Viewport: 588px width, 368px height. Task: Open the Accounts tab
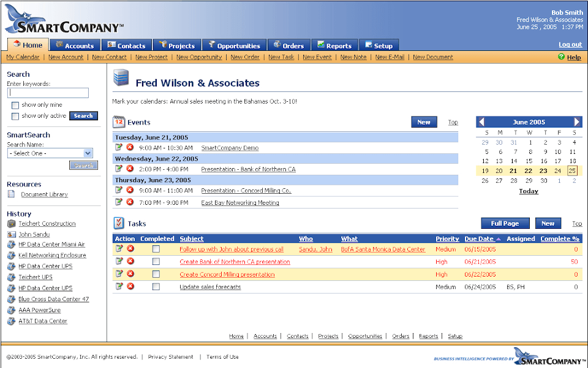pyautogui.click(x=75, y=45)
